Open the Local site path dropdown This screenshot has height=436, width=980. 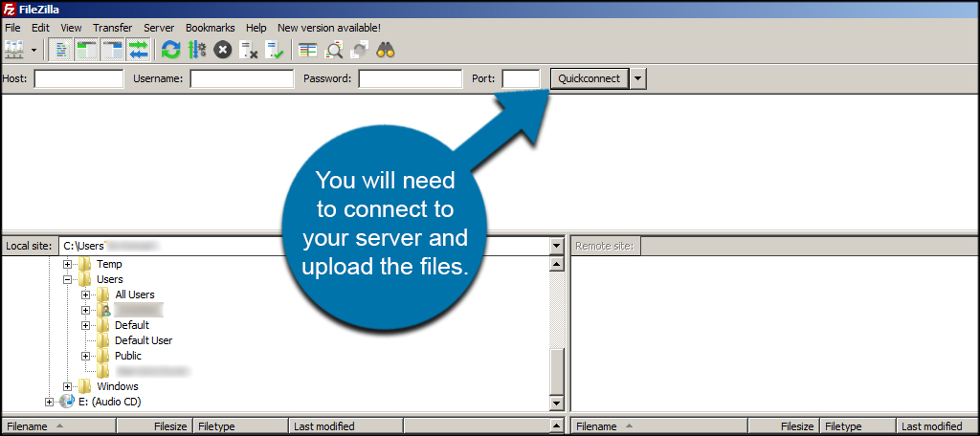click(556, 246)
